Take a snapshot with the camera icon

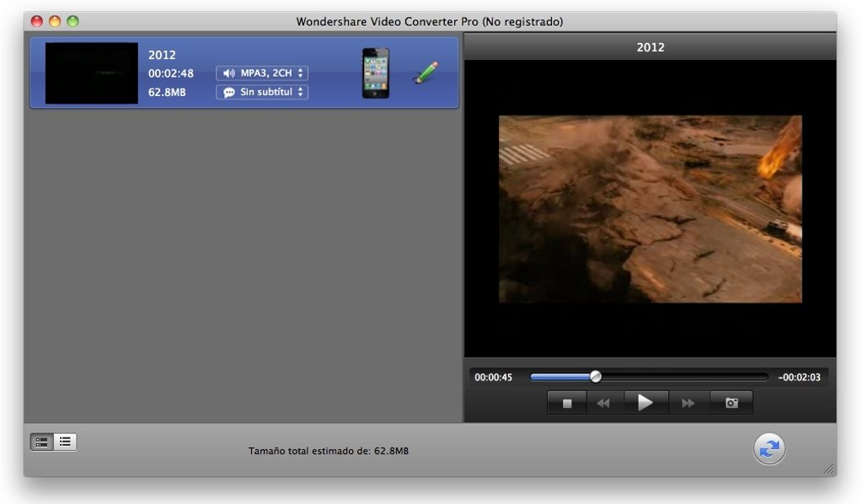coord(732,404)
